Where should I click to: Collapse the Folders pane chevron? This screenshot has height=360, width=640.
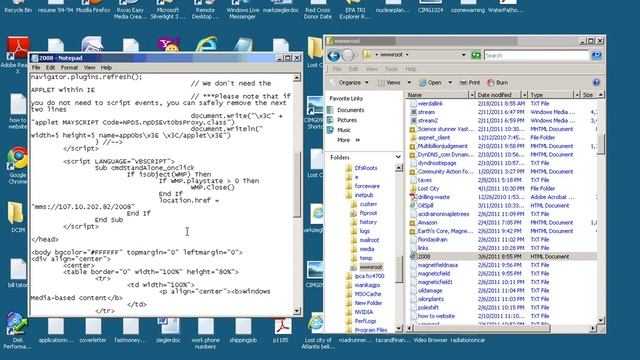[398, 157]
